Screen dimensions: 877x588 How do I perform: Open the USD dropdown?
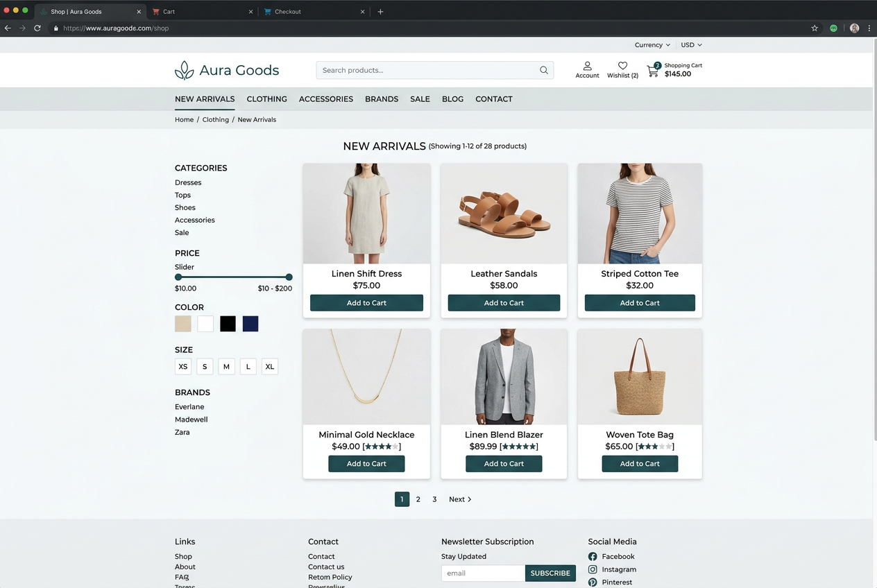click(691, 45)
